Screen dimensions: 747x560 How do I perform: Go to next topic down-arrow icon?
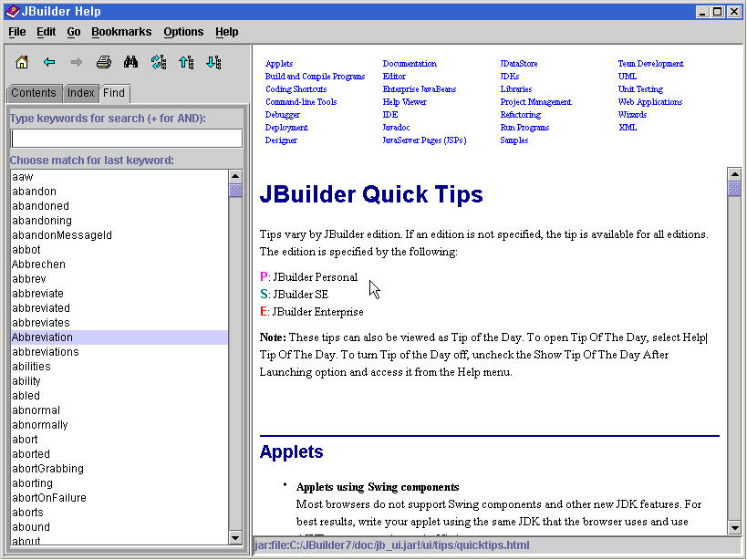coord(213,62)
